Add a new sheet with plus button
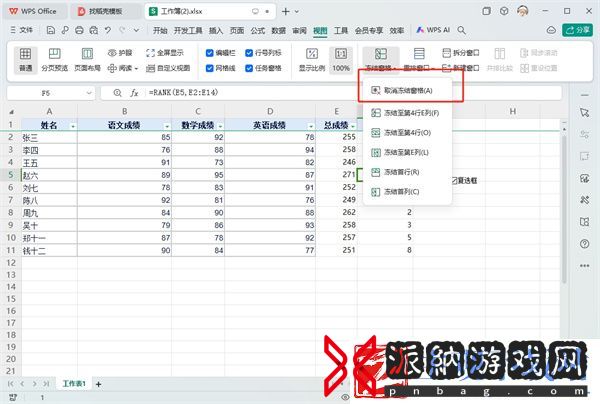The width and height of the screenshot is (600, 404). click(x=98, y=384)
